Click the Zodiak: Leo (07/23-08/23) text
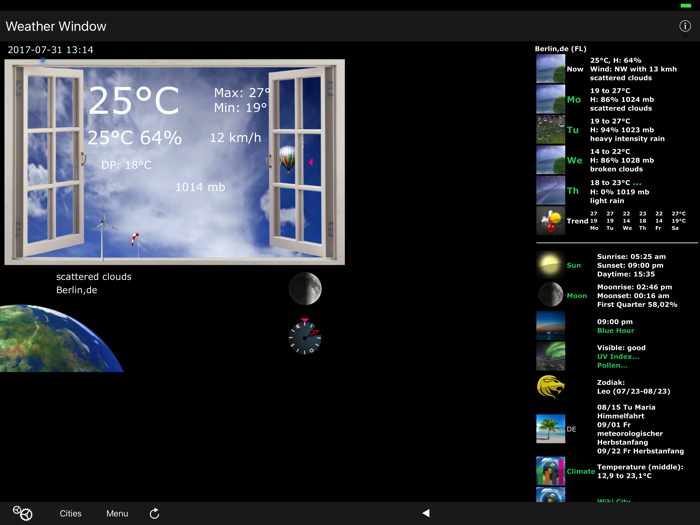Viewport: 700px width, 525px height. [x=633, y=387]
